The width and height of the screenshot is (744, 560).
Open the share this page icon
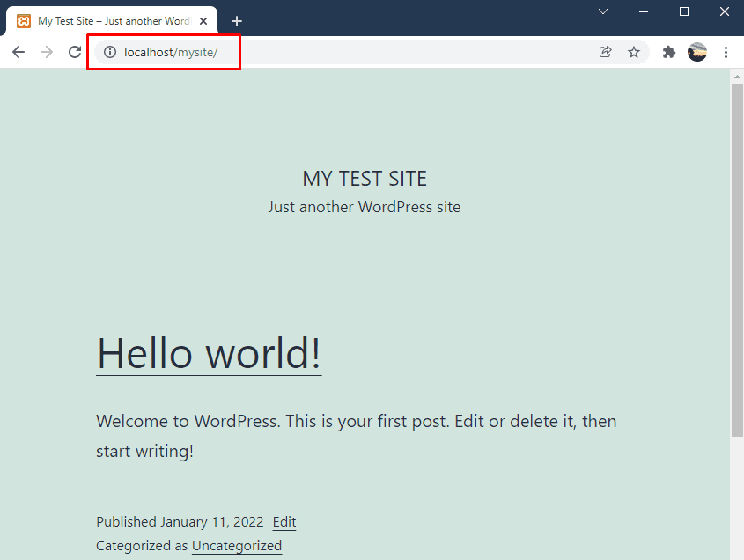(x=605, y=52)
